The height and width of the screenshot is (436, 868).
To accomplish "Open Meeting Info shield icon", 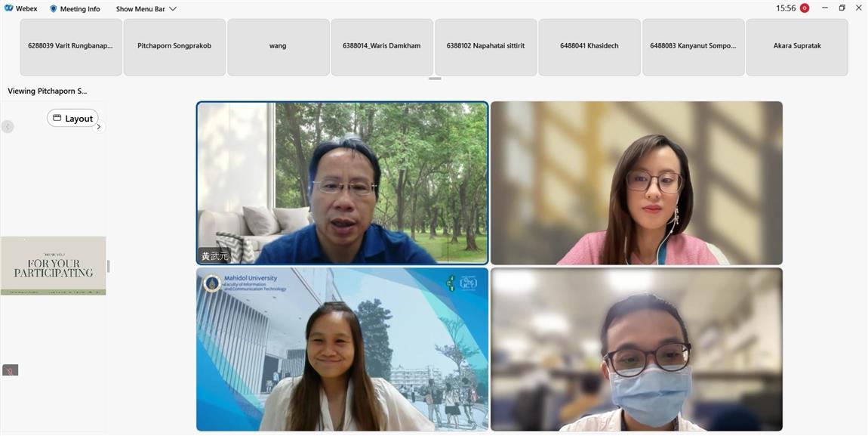I will pyautogui.click(x=54, y=9).
